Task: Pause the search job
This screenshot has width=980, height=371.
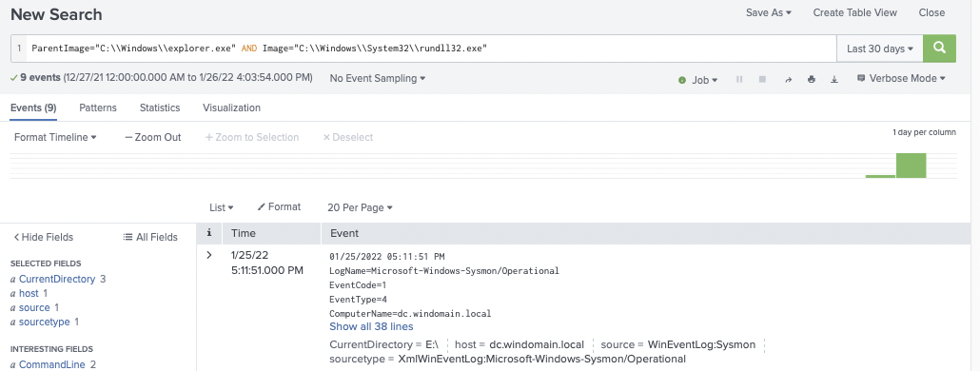Action: pos(739,79)
